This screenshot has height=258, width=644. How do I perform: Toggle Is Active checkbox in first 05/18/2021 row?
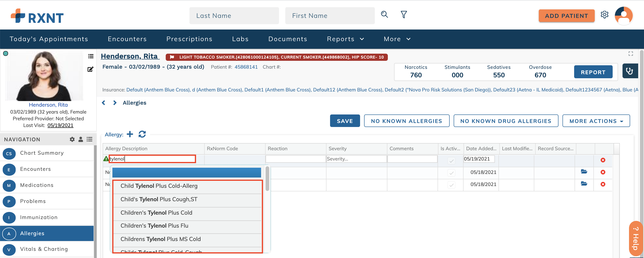[451, 173]
